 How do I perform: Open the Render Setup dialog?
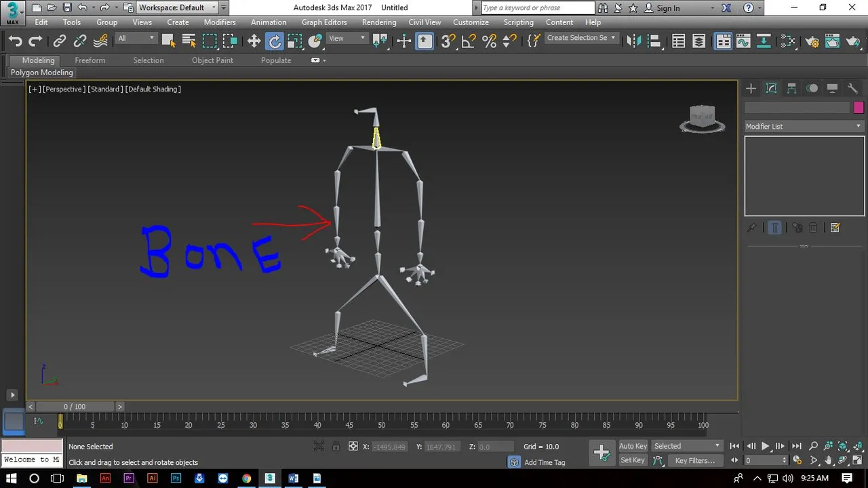click(812, 41)
